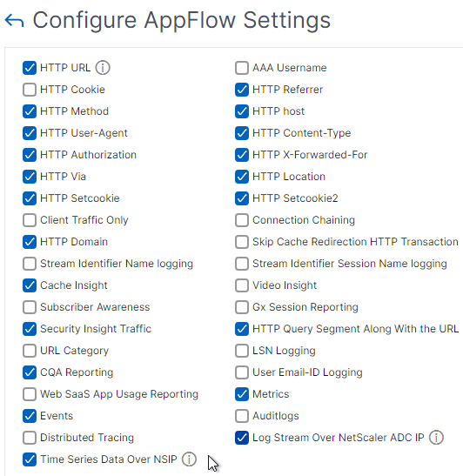Tick the Auditlogs checkbox
The width and height of the screenshot is (463, 476).
pos(242,416)
